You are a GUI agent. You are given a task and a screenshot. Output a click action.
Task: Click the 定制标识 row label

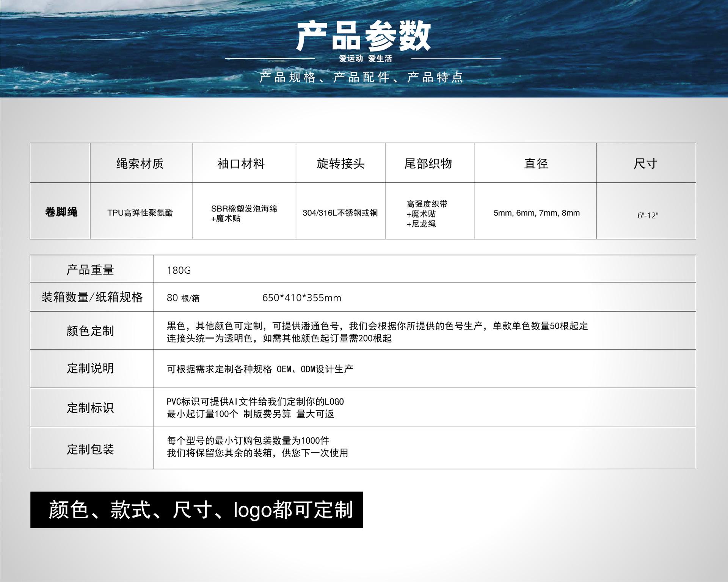click(x=90, y=408)
